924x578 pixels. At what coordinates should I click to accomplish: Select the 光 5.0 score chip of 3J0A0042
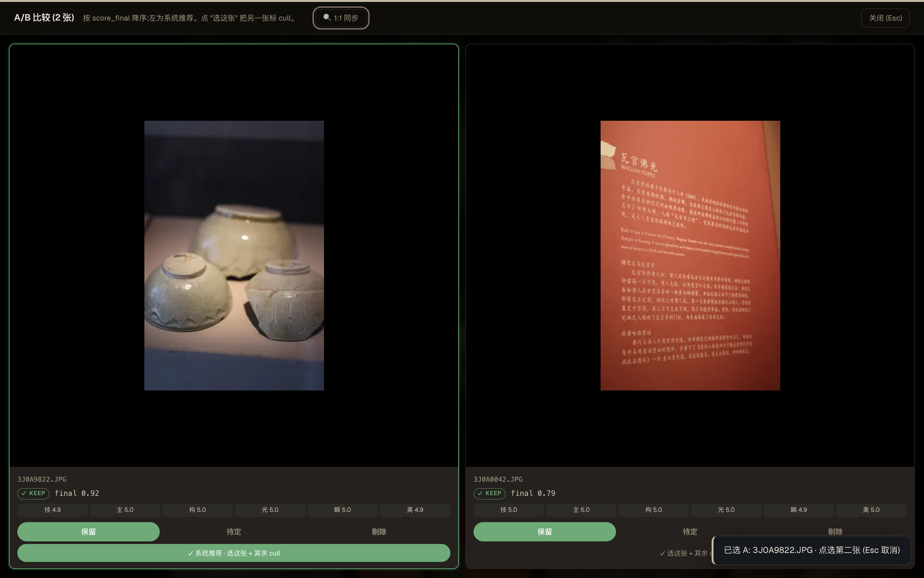pos(726,510)
